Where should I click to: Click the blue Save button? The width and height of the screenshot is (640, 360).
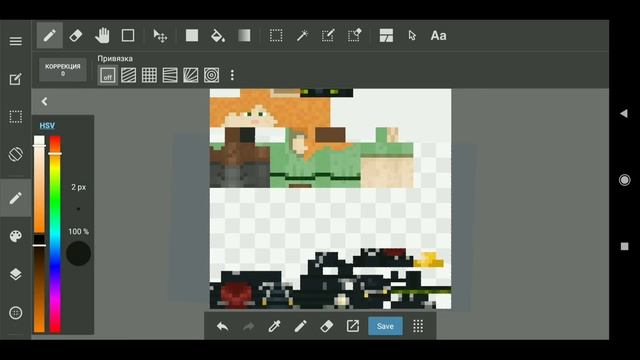pyautogui.click(x=385, y=326)
